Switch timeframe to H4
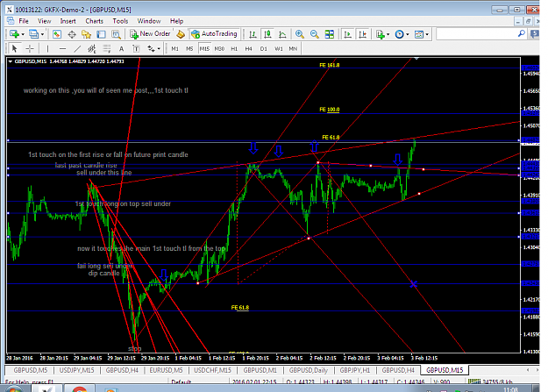This screenshot has width=548, height=392. (x=248, y=48)
